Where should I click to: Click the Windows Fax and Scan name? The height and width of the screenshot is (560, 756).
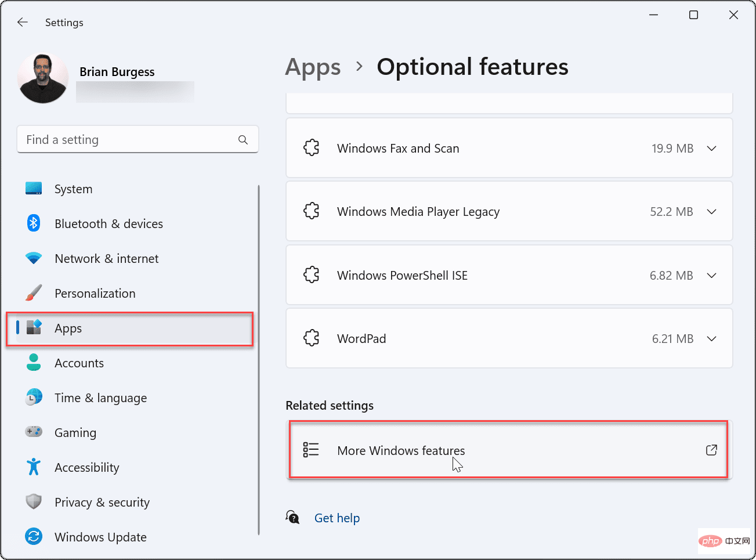tap(398, 149)
